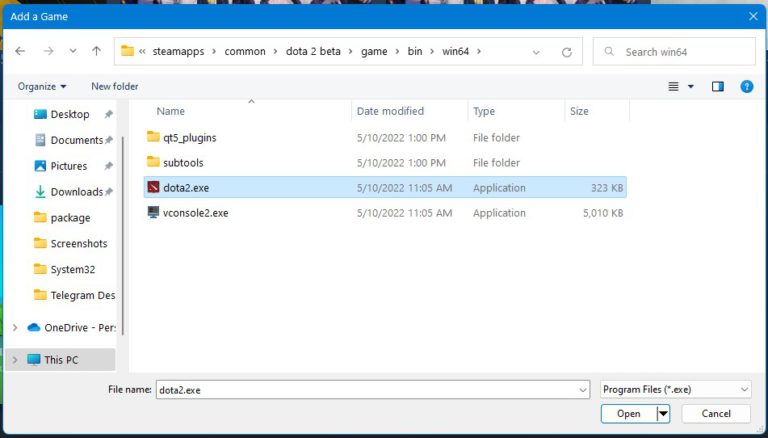768x438 pixels.
Task: Create a New folder
Action: [115, 86]
